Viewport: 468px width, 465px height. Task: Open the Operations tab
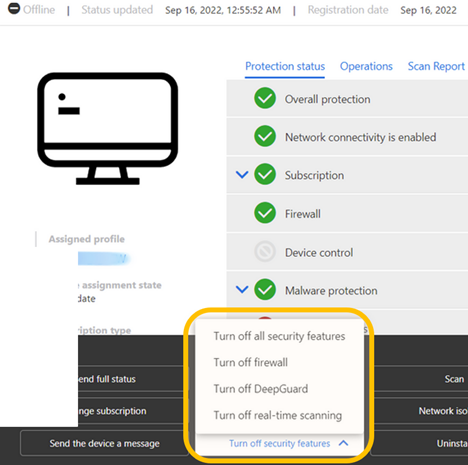tap(366, 67)
